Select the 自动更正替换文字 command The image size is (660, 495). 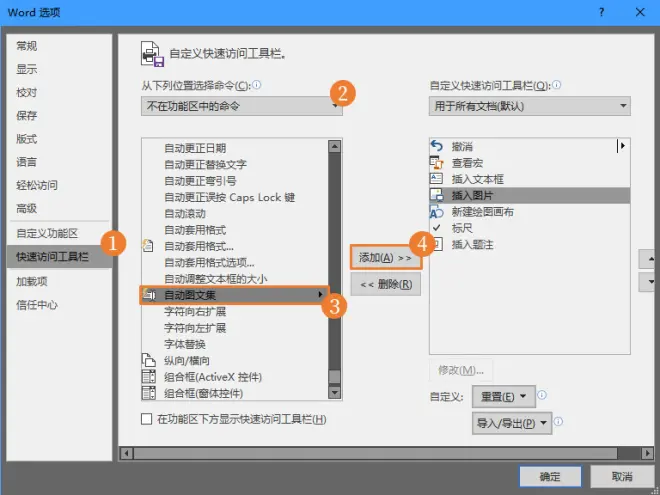(x=235, y=164)
